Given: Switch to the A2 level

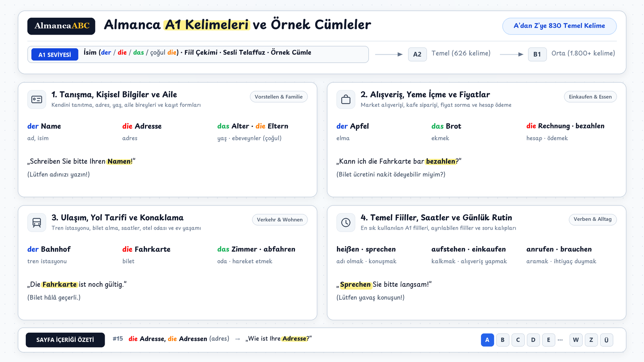Looking at the screenshot, I should [417, 54].
